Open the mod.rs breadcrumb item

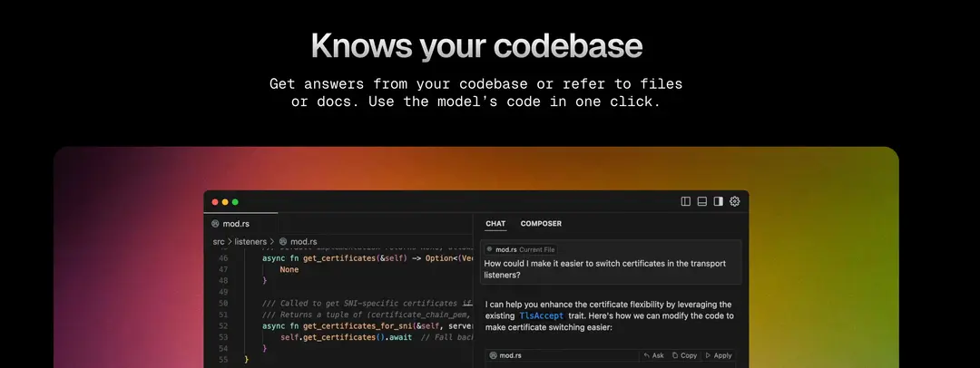click(299, 242)
